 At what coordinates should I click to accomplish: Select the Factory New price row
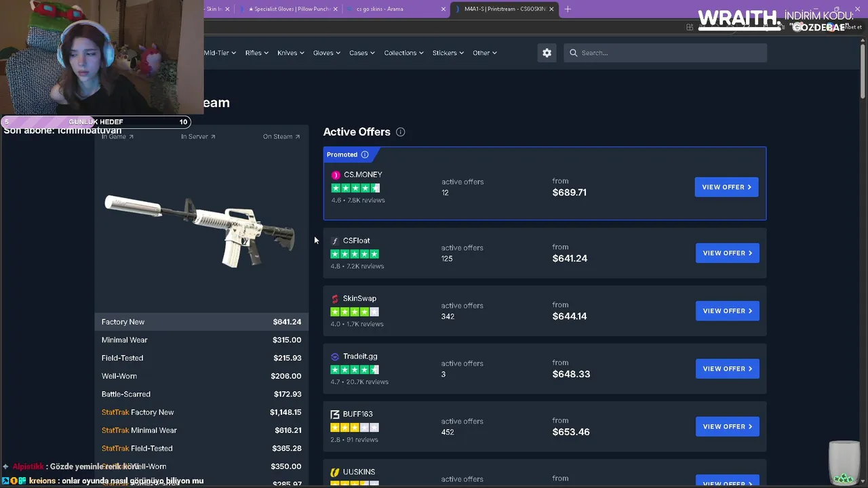coord(201,322)
